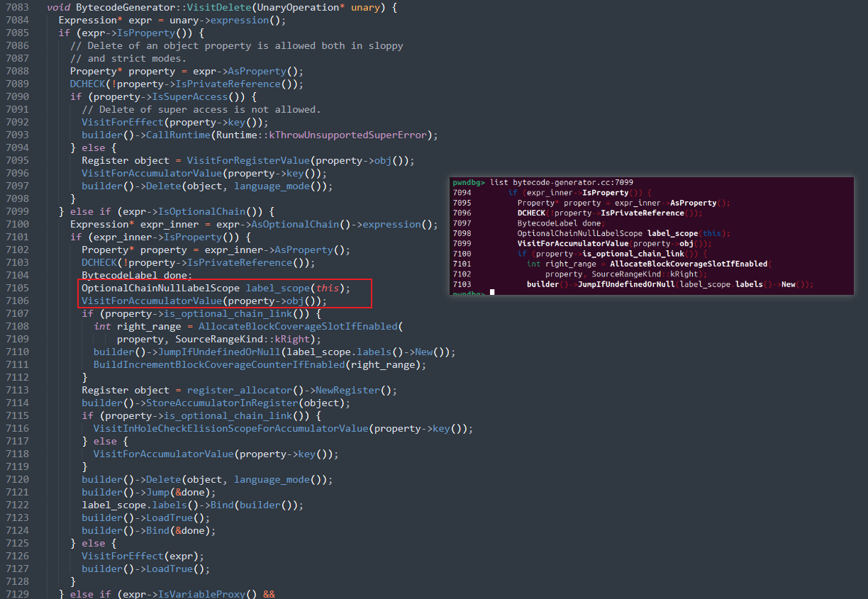This screenshot has width=868, height=599.
Task: Click line number 7129 in the editor gutter
Action: pos(16,594)
